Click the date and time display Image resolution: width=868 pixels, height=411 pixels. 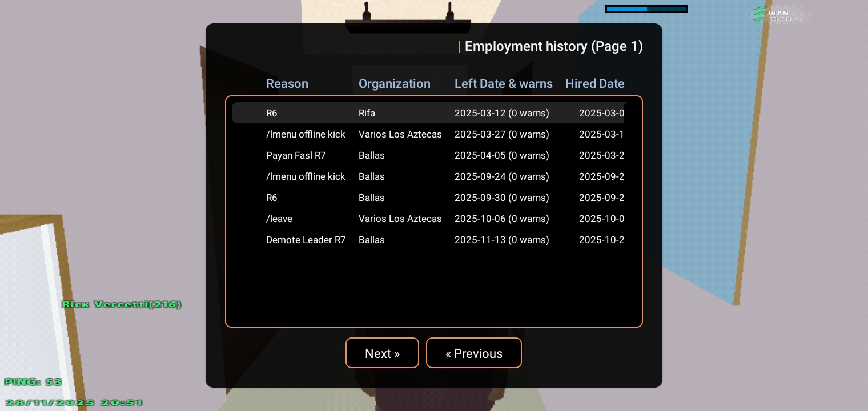coord(74,402)
